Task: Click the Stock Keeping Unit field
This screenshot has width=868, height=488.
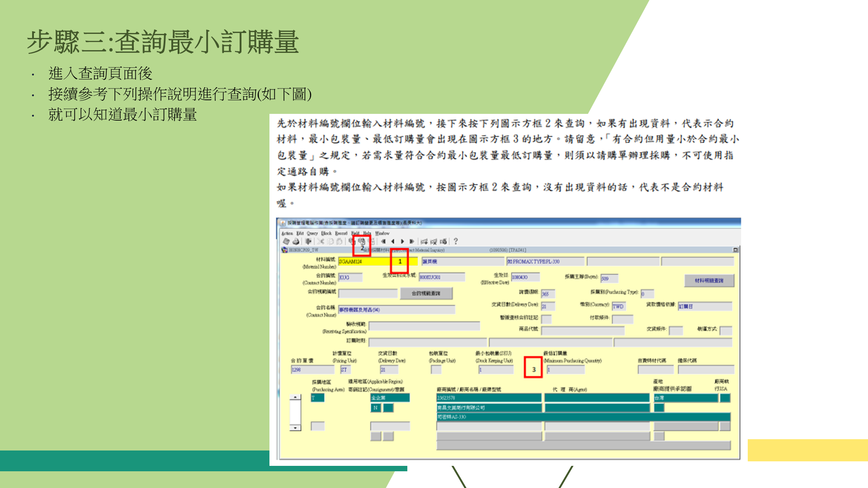Action: click(x=496, y=370)
